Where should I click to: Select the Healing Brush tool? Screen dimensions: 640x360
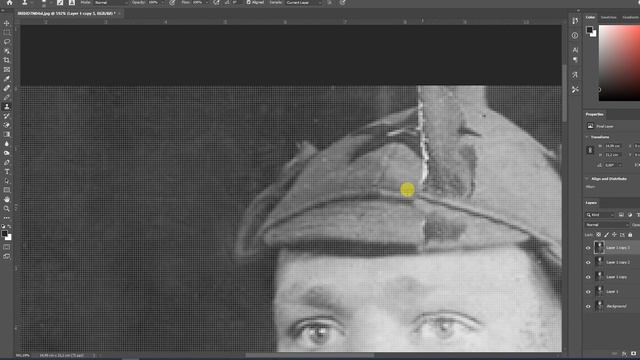point(7,88)
